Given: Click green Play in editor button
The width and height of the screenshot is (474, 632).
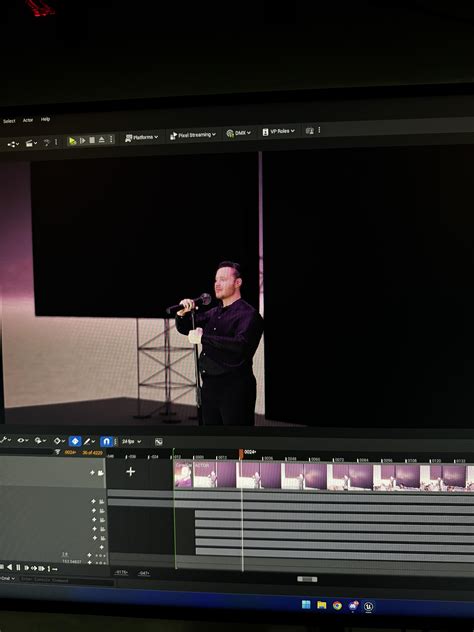Looking at the screenshot, I should coord(72,141).
